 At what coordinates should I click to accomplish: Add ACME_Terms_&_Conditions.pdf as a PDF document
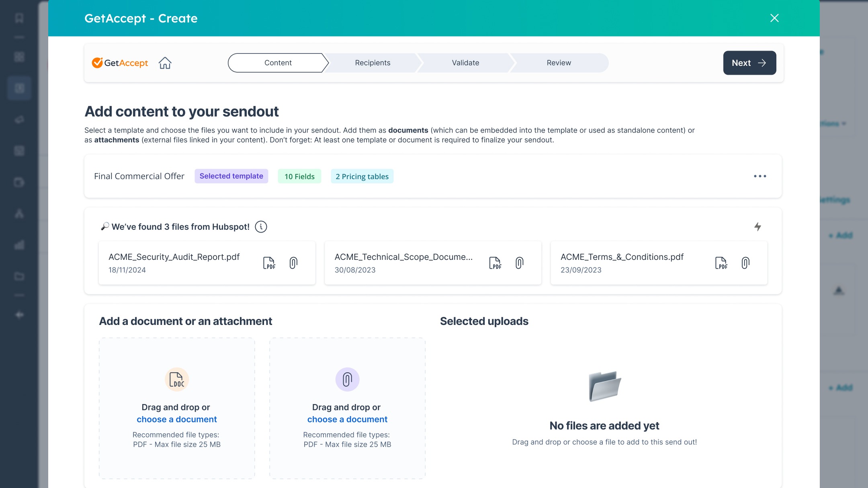[721, 263]
